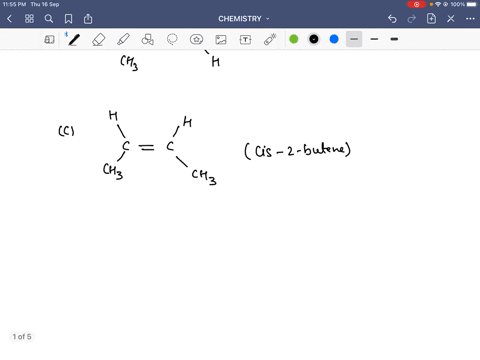Select the Eraser tool

click(x=99, y=40)
